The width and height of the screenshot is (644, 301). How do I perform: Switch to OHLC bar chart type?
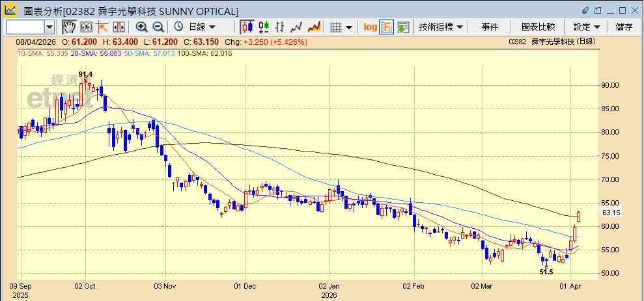(x=280, y=27)
